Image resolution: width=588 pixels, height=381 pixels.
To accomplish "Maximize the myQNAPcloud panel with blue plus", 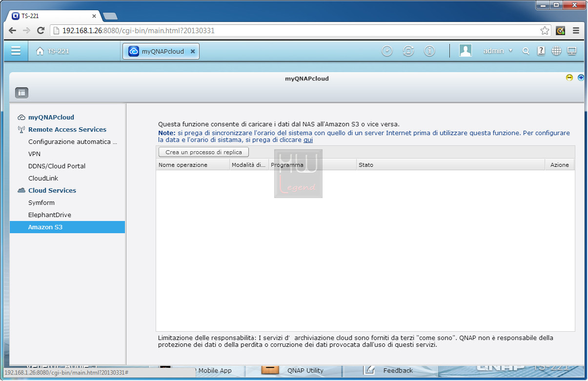I will click(x=581, y=78).
